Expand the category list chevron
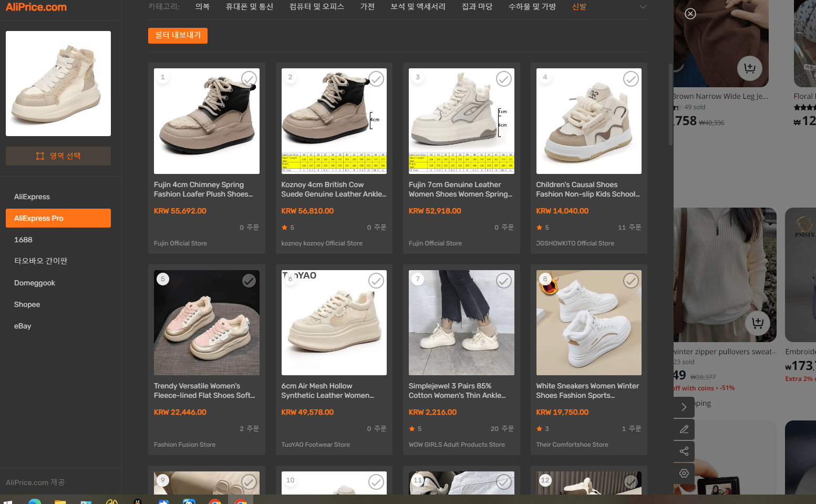The image size is (816, 504). tap(643, 7)
